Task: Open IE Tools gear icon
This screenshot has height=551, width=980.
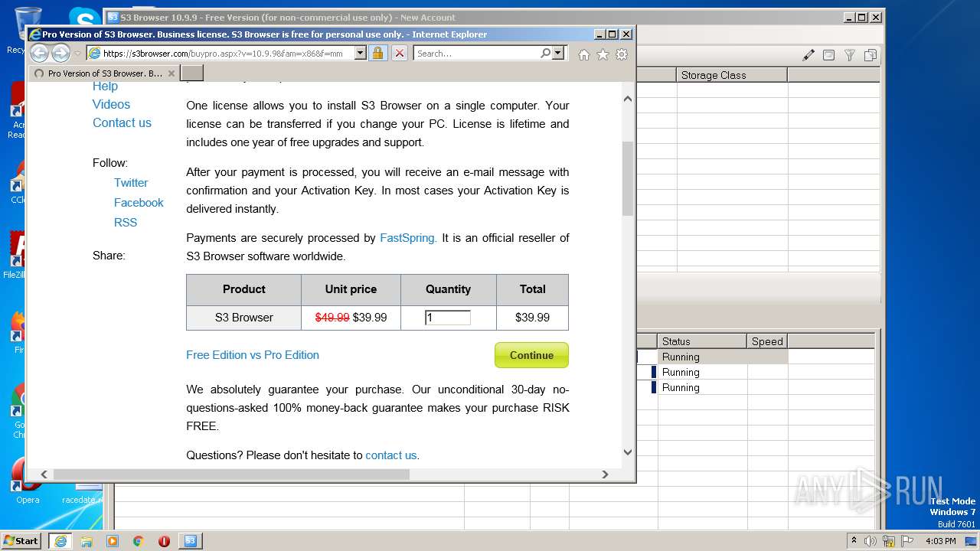Action: 622,54
